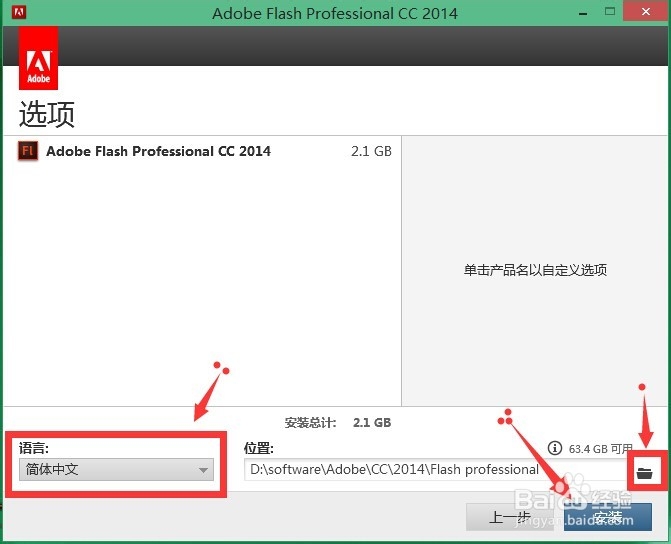Click the 语言 label

click(33, 448)
